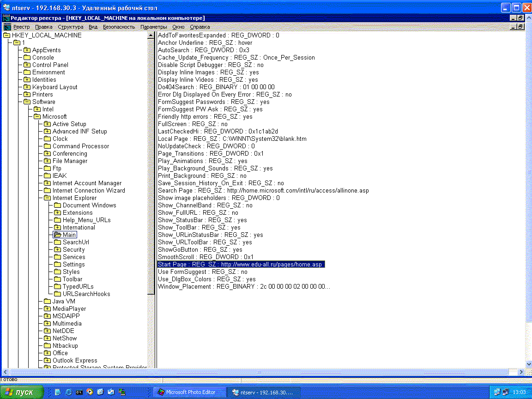Select the Styles folder icon

57,272
